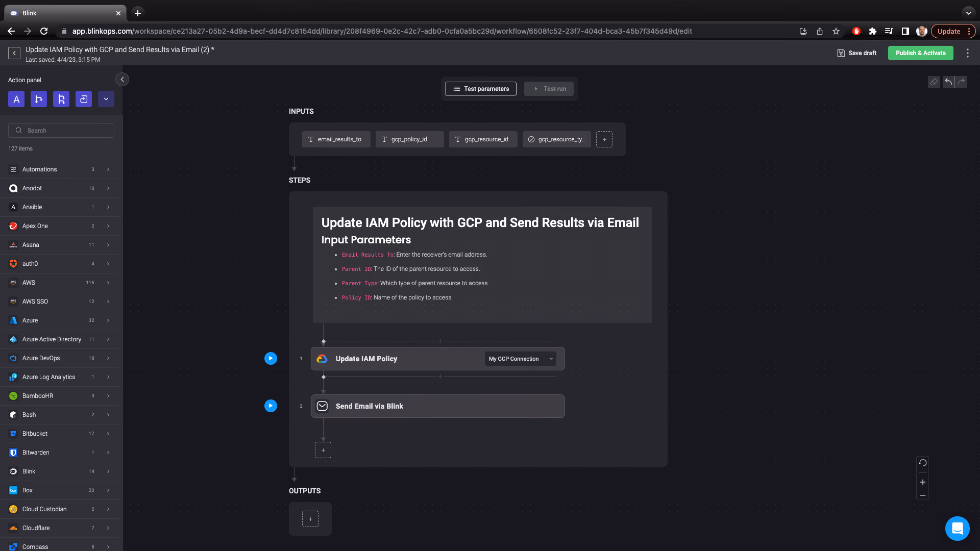Open the Cloudflare integration
This screenshot has height=551, width=980.
pos(59,528)
